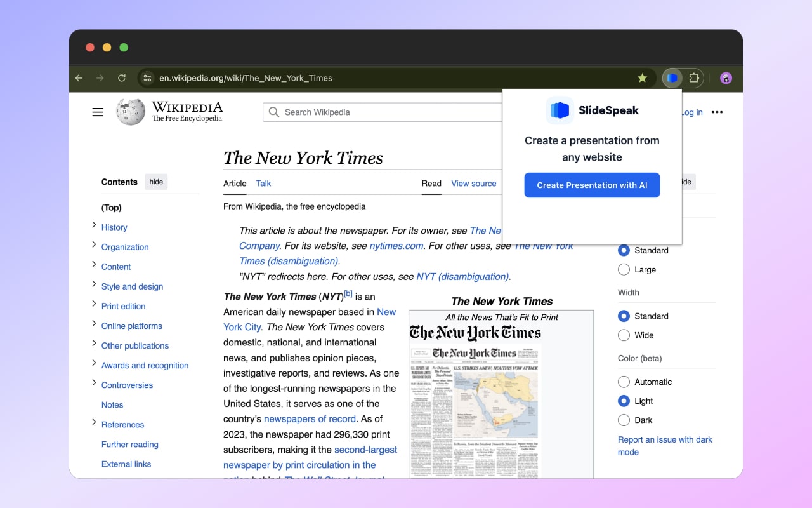The width and height of the screenshot is (812, 508).
Task: Follow the newspapers of record link
Action: click(x=310, y=419)
